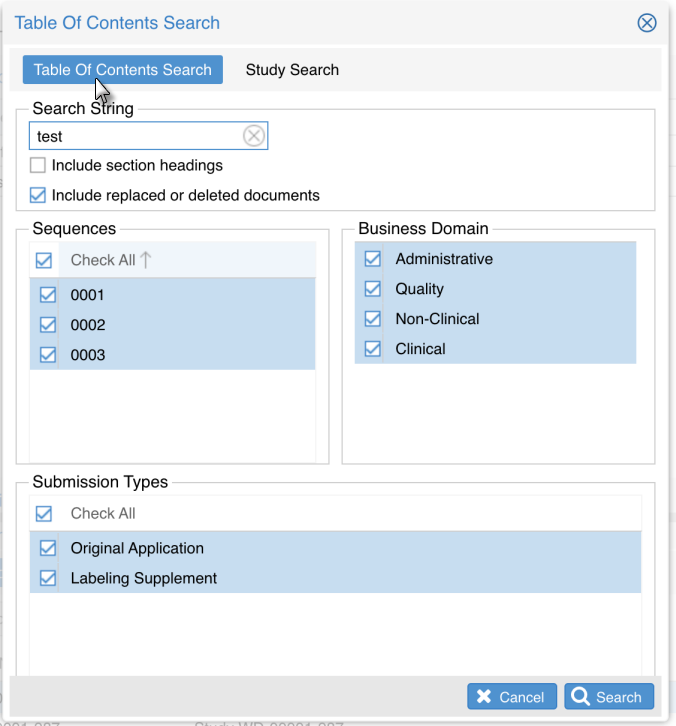Switch to the Study Search tab
Screen dimensions: 676x726
[292, 70]
